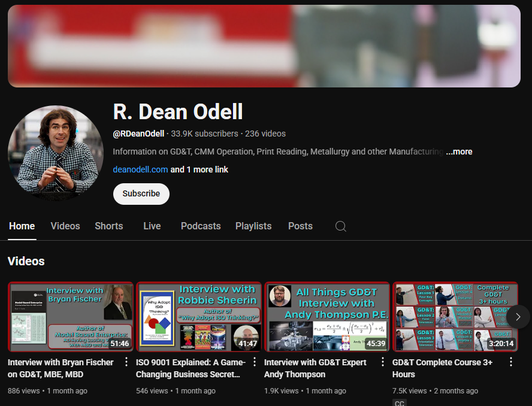The width and height of the screenshot is (532, 406).
Task: Click the R. Dean Odell profile picture
Action: [x=56, y=153]
